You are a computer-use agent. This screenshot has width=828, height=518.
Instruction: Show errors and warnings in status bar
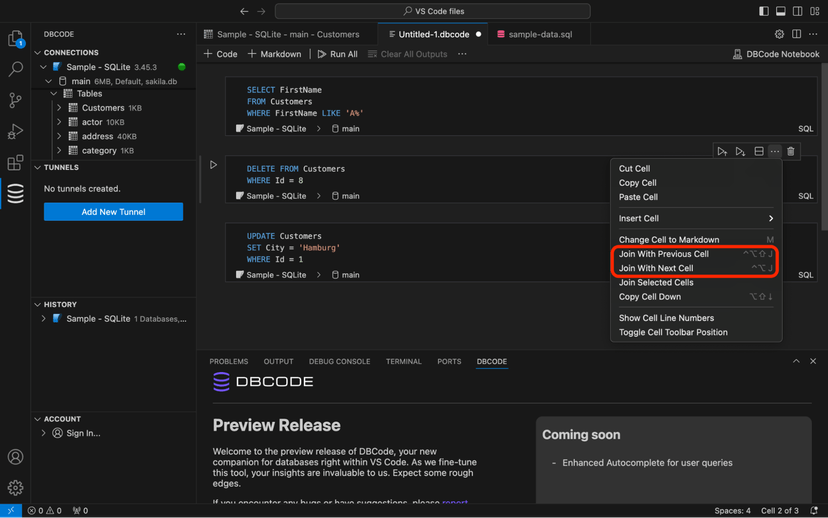[x=44, y=511]
